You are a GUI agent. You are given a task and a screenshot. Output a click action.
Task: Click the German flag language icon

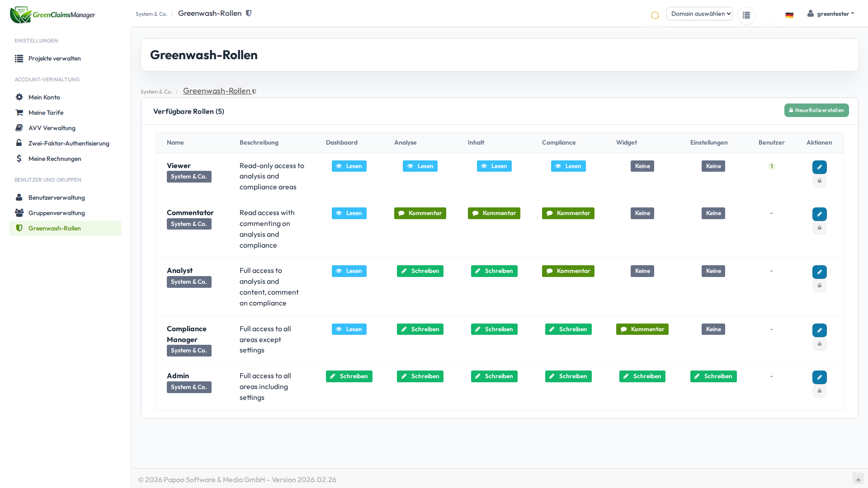pyautogui.click(x=789, y=15)
